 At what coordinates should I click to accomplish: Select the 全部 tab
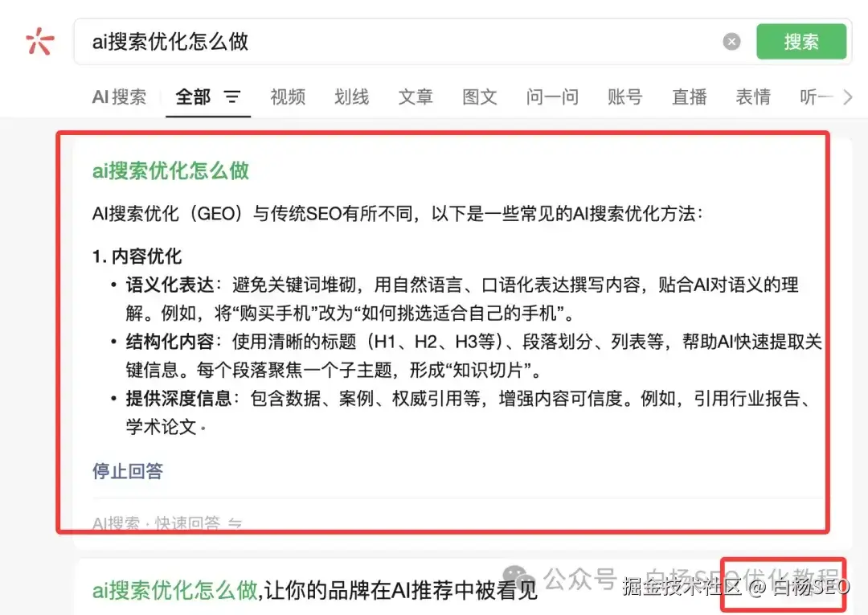193,96
